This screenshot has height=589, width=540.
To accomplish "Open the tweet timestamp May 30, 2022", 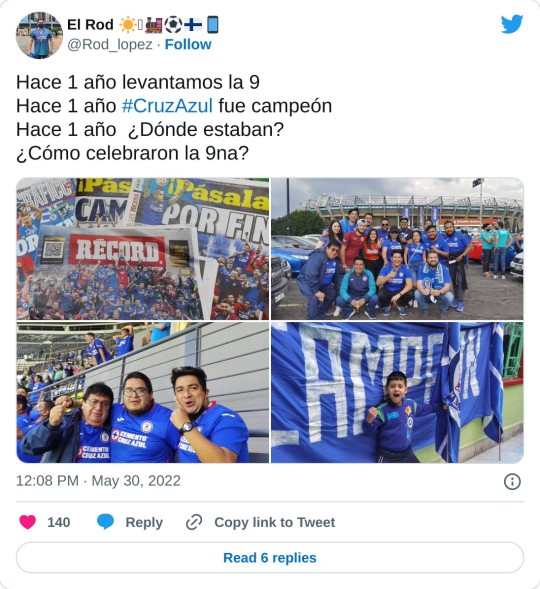I will [x=98, y=481].
